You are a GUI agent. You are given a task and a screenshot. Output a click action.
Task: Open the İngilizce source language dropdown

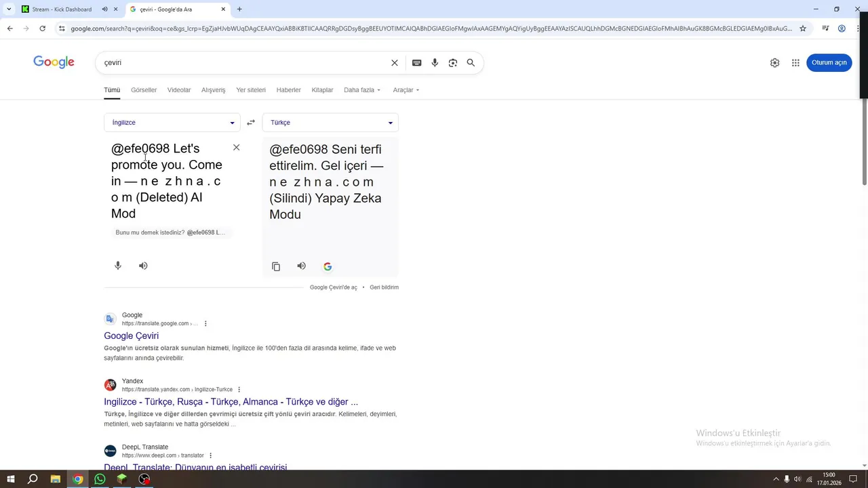tap(172, 123)
